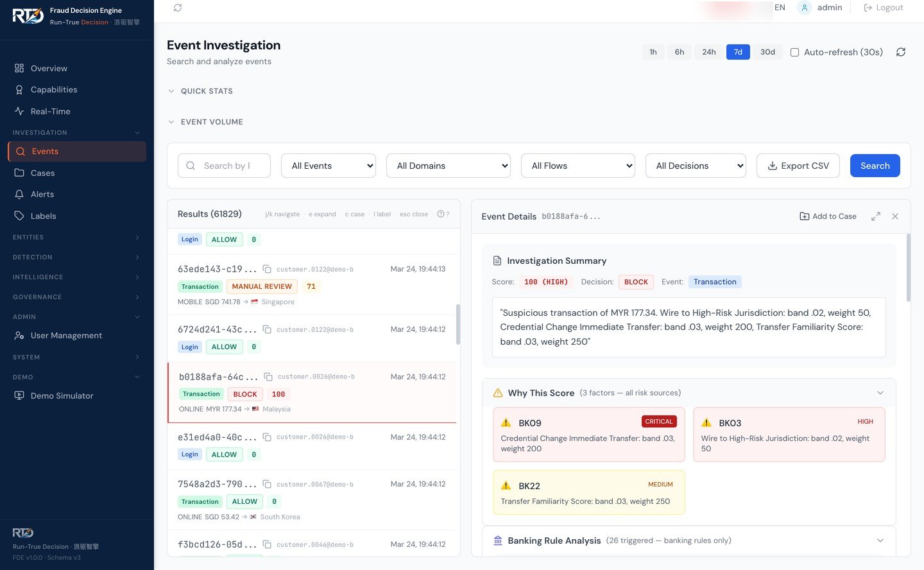The image size is (924, 570).
Task: Click the reload icon beside Auto-refresh
Action: pos(900,52)
